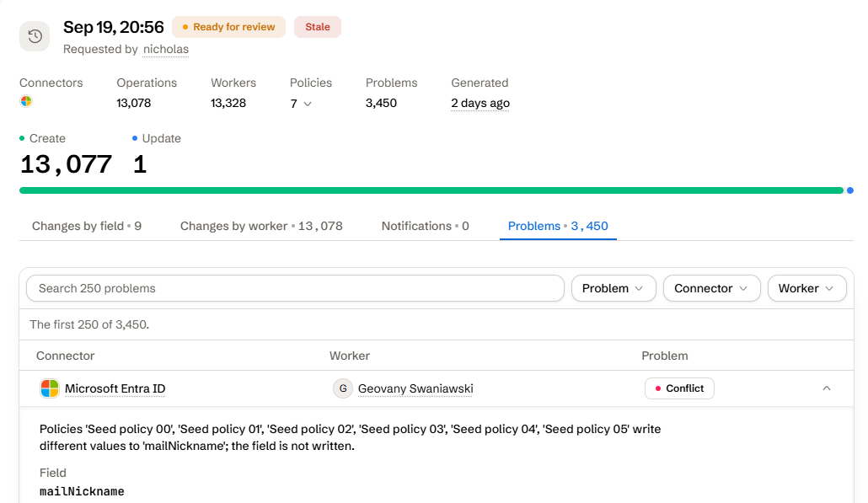The image size is (868, 503).
Task: Click the history clock icon
Action: 35,36
